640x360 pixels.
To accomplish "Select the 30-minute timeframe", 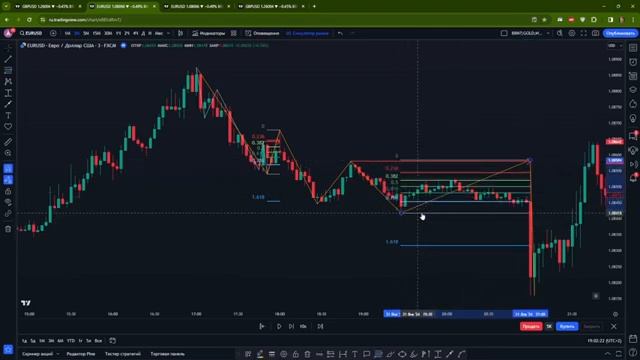I will (x=108, y=33).
